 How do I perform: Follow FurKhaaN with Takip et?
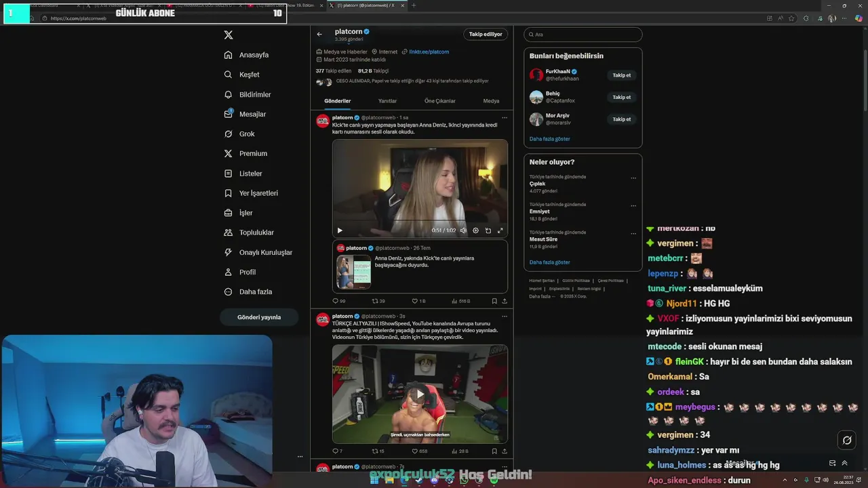(622, 75)
